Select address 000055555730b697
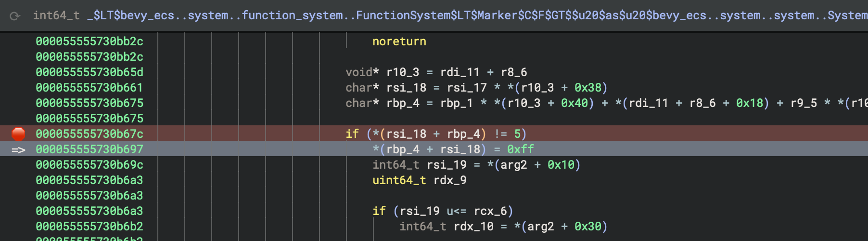 pos(89,149)
